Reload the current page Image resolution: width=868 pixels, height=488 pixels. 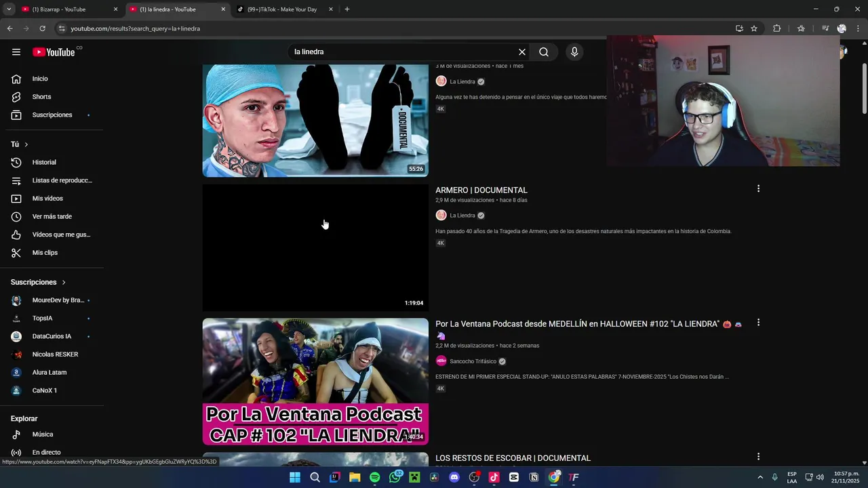pos(42,28)
